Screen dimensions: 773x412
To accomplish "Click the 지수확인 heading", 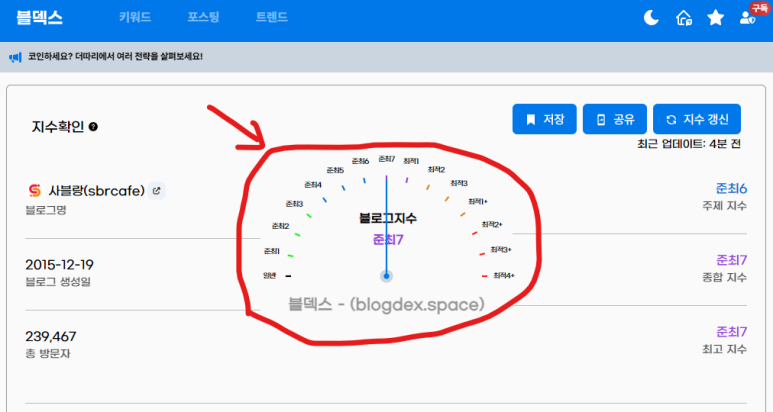I will coord(58,127).
